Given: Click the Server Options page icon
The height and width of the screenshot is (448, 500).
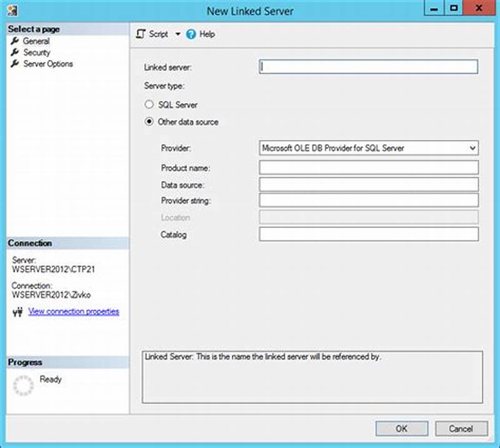Looking at the screenshot, I should pos(15,63).
